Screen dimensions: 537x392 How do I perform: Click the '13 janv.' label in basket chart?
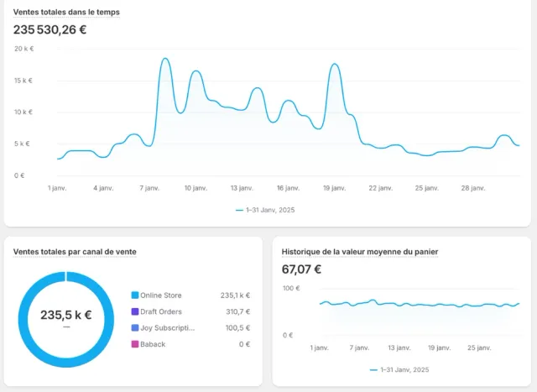(x=399, y=348)
